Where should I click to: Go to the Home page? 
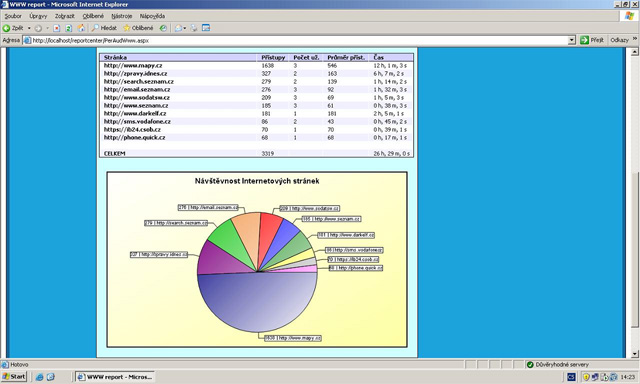pyautogui.click(x=81, y=28)
